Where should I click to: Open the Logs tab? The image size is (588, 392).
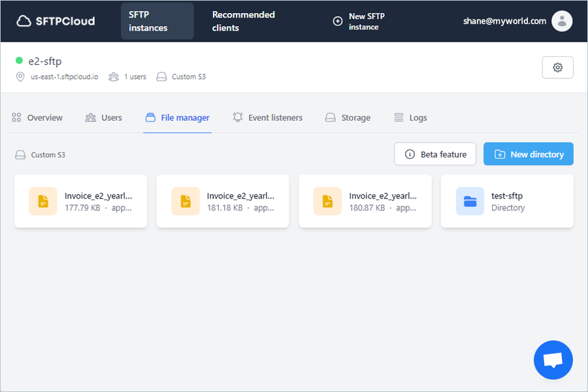coord(410,118)
